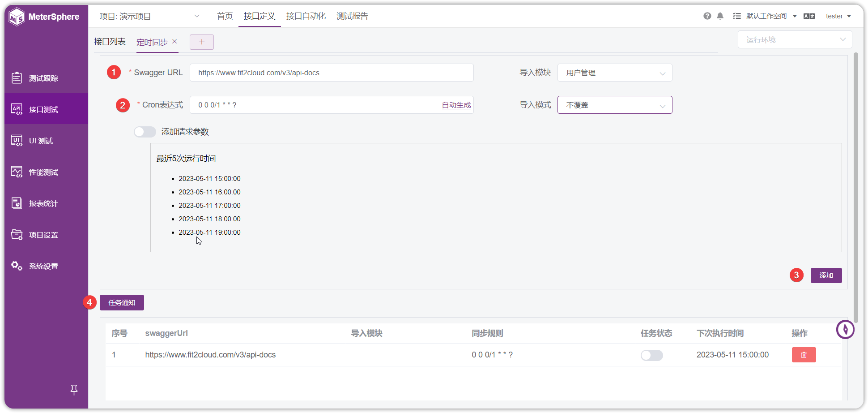The width and height of the screenshot is (868, 413).
Task: Select the 接口定义 menu
Action: pyautogui.click(x=260, y=16)
